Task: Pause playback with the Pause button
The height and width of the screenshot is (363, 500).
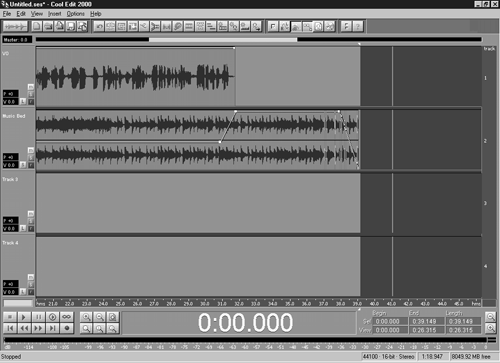Action: tap(38, 317)
